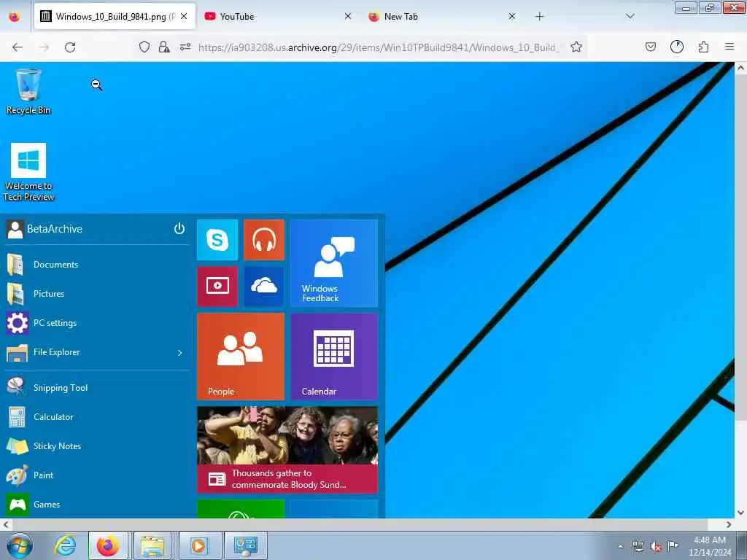Click the Windows Feedback tile

coord(334,262)
